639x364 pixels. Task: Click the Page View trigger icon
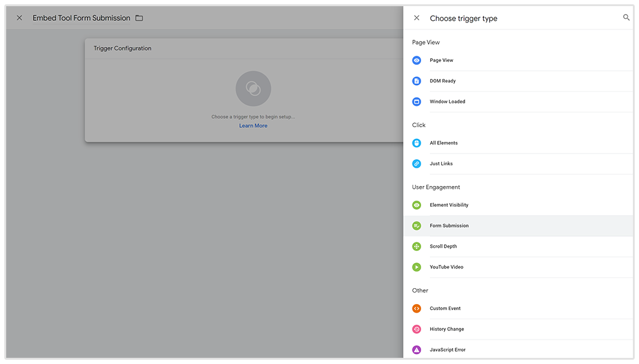point(417,61)
